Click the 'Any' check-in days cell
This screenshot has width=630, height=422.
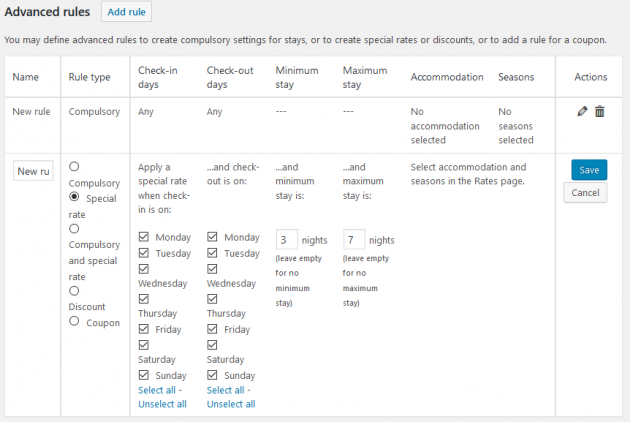[x=145, y=112]
